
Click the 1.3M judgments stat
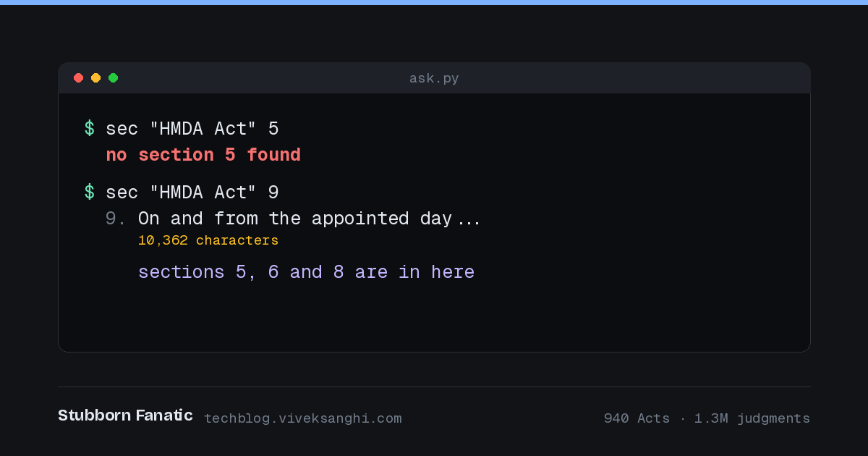click(x=752, y=418)
